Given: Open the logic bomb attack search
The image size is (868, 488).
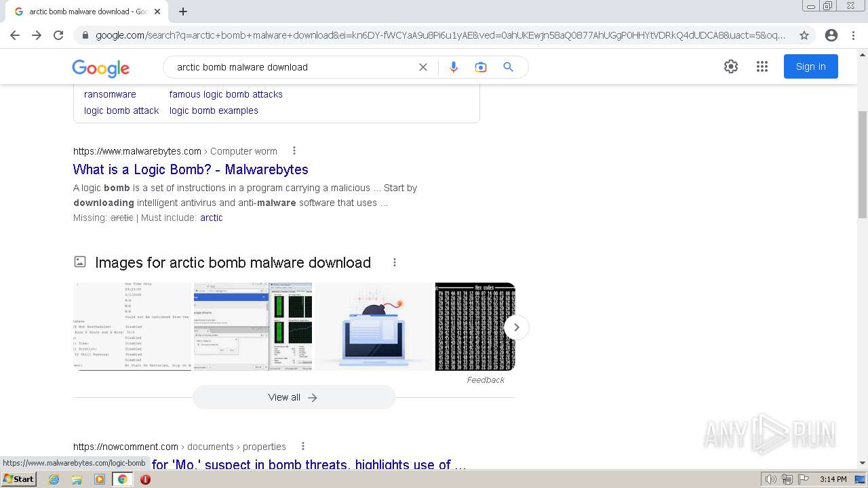Looking at the screenshot, I should point(121,110).
